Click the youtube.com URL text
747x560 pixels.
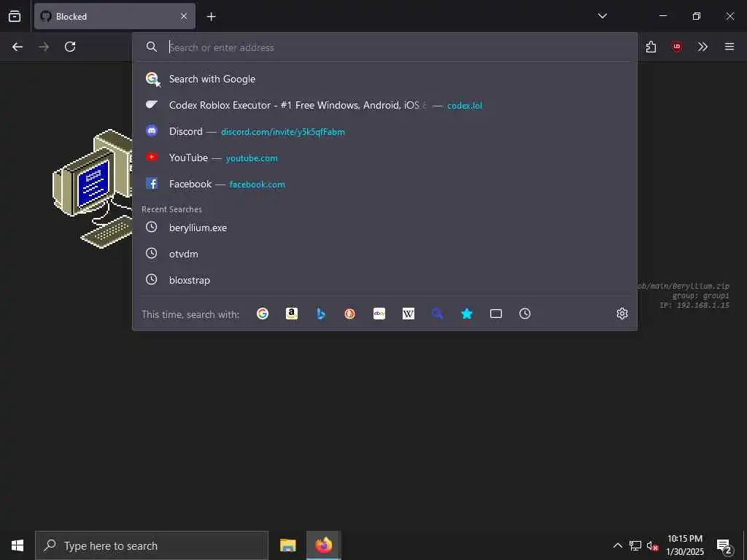(252, 158)
